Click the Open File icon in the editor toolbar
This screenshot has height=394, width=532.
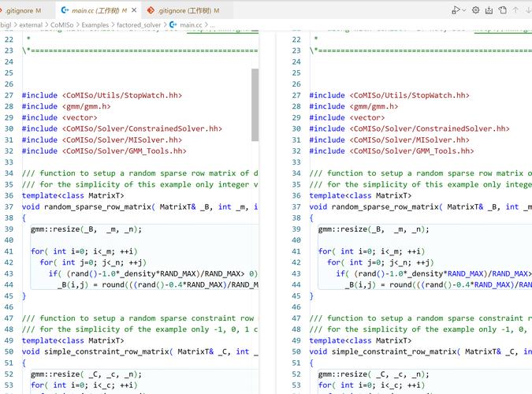point(502,10)
